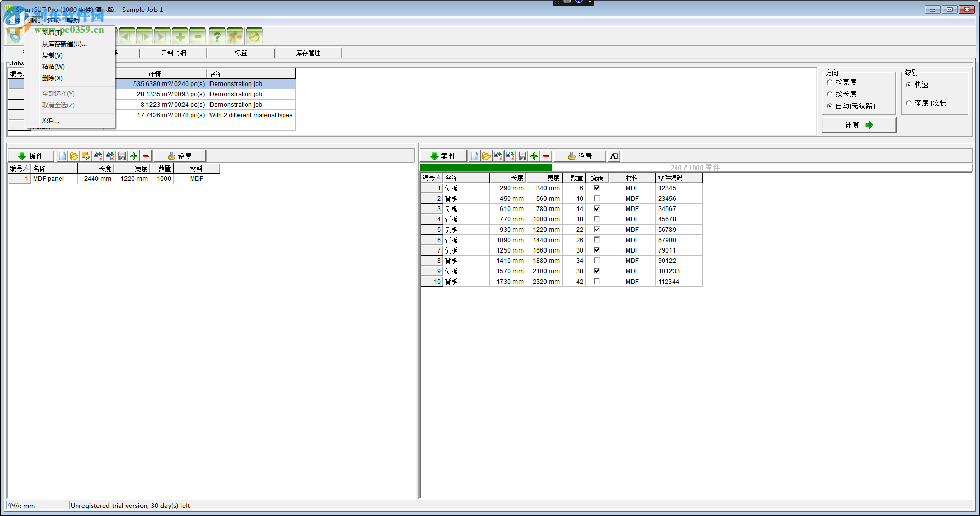Open the 板件 import dropdown button
980x516 pixels.
31,156
